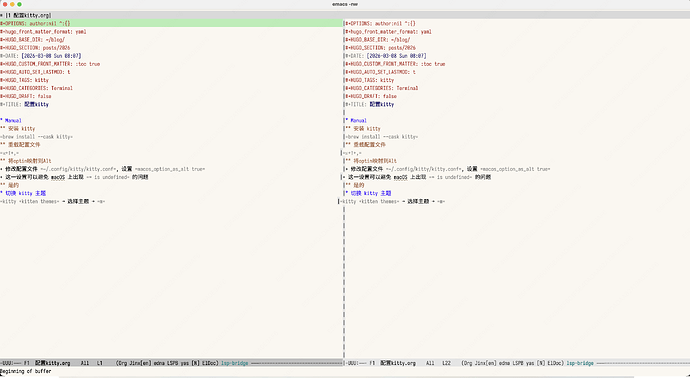Viewport: 690px width, 378px height.
Task: Click the L1 line indicator in mode line
Action: (100, 363)
